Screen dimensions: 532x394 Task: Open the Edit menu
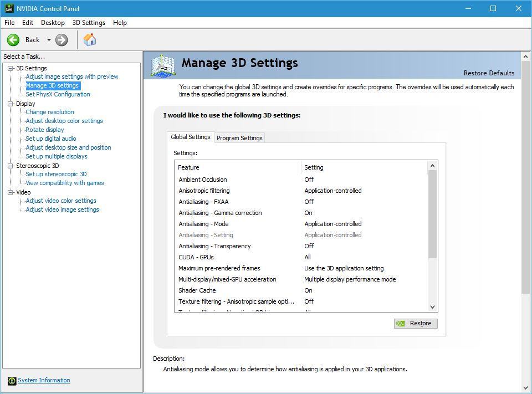click(x=28, y=23)
